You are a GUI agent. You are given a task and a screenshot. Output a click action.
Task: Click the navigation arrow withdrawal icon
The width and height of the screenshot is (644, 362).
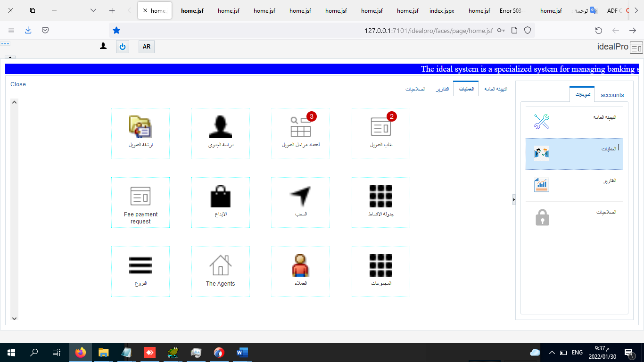point(301,196)
